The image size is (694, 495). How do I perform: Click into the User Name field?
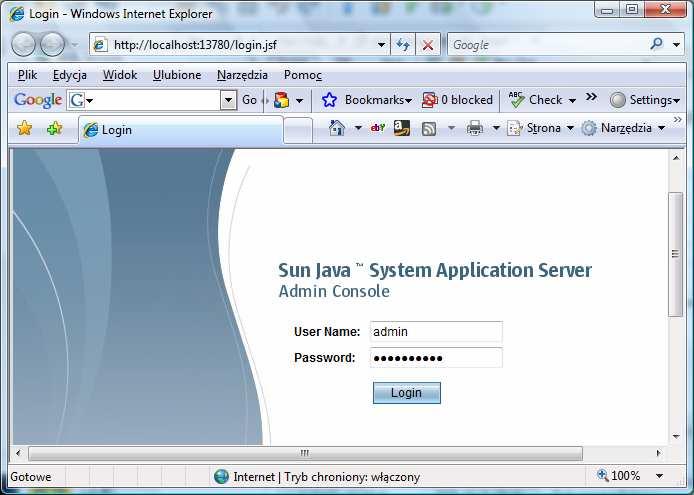[436, 332]
